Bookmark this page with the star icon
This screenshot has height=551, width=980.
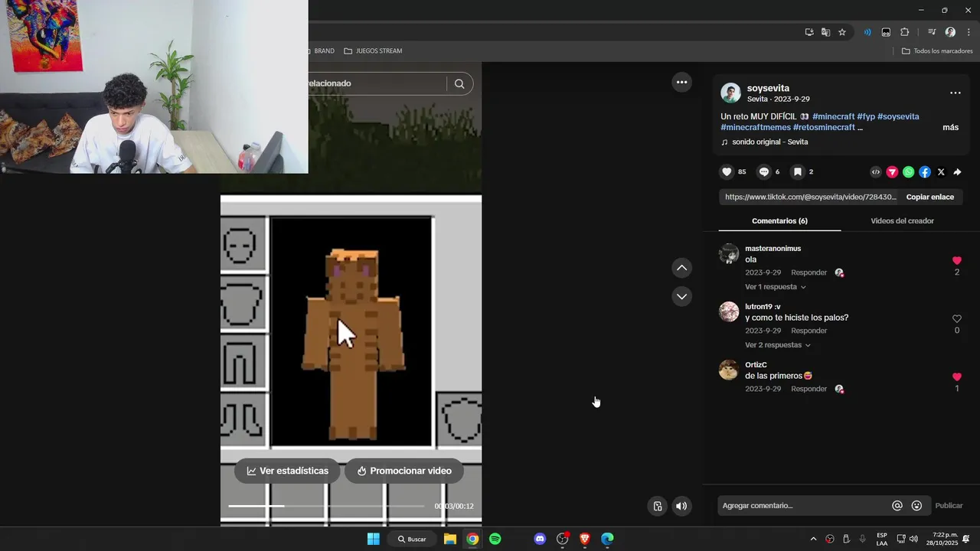(x=842, y=32)
